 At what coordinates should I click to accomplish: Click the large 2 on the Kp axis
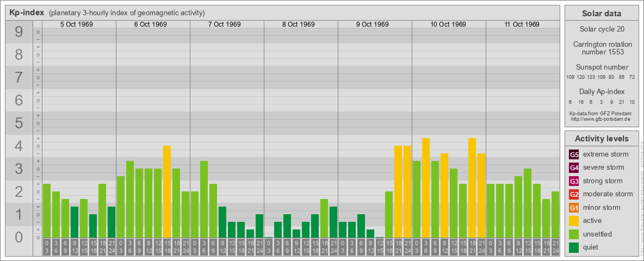[x=18, y=191]
